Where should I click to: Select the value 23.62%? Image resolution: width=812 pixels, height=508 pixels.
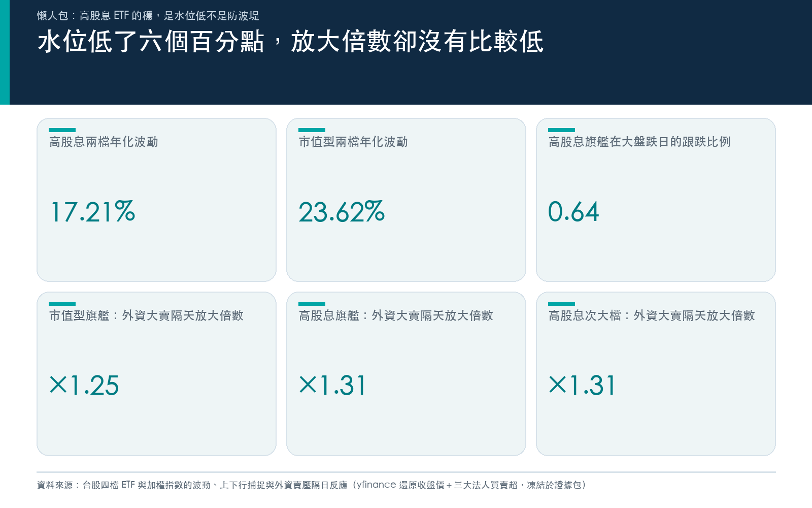tap(342, 212)
